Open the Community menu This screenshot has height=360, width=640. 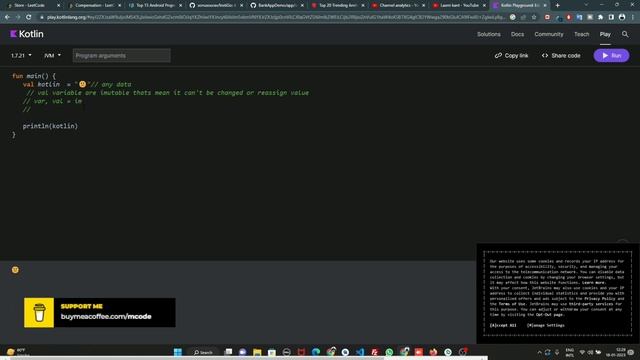(x=549, y=34)
